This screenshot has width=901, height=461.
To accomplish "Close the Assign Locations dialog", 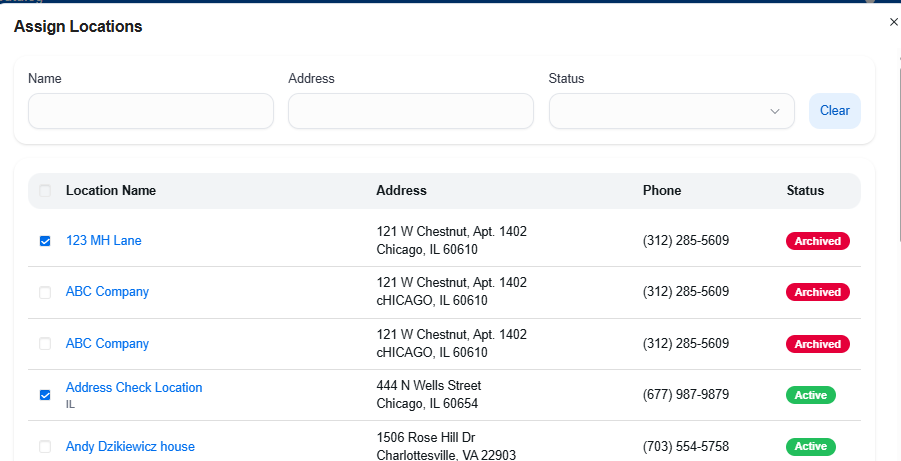I will point(893,22).
